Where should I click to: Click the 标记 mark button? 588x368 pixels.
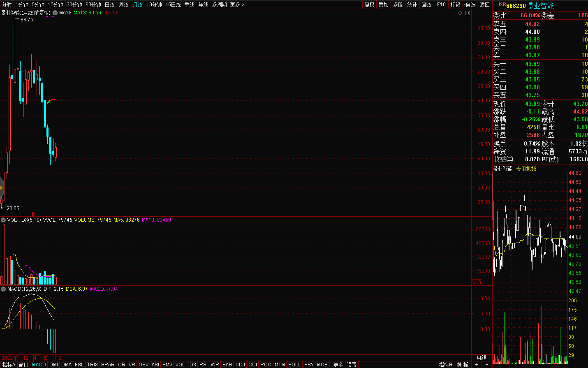tap(455, 5)
